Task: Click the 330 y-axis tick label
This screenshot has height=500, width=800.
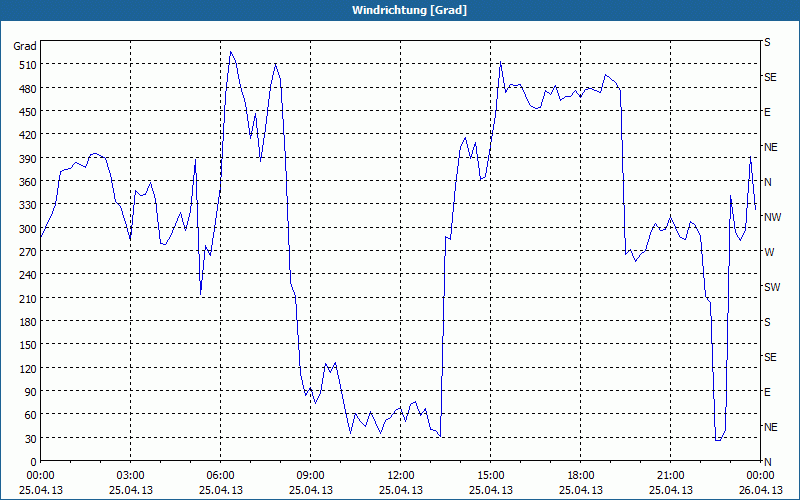Action: click(28, 206)
